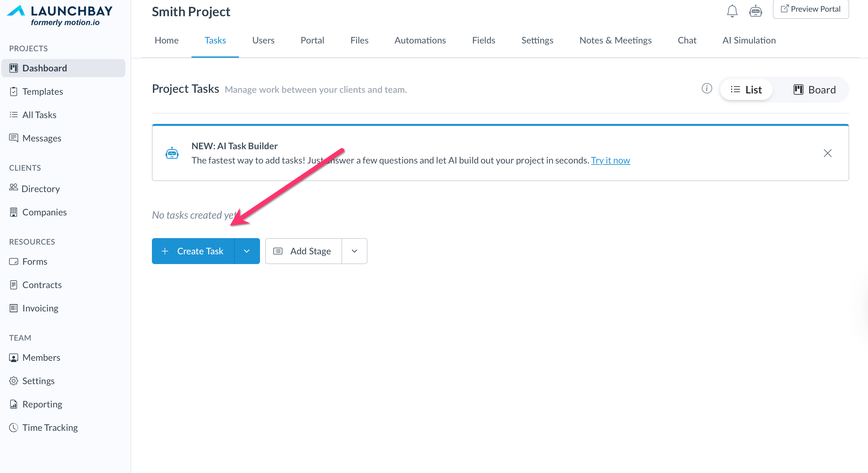Click the info icon beside List view
The width and height of the screenshot is (868, 473).
[x=707, y=89]
